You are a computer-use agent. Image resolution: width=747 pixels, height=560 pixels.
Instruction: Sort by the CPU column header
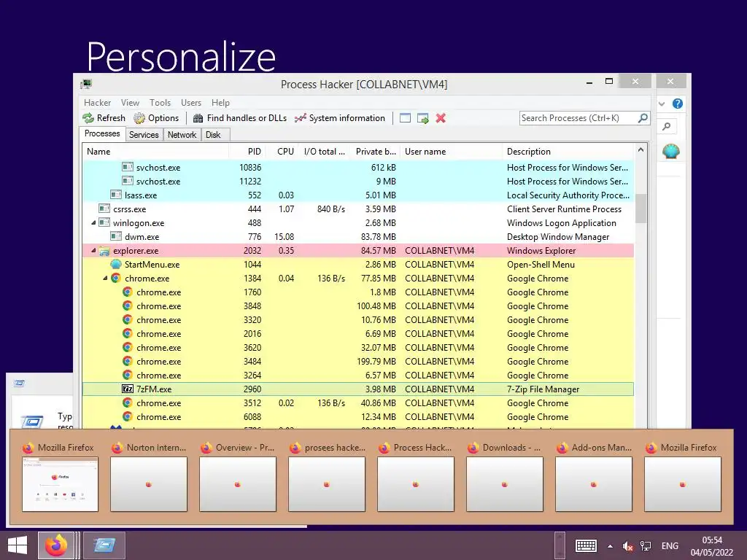pos(282,152)
